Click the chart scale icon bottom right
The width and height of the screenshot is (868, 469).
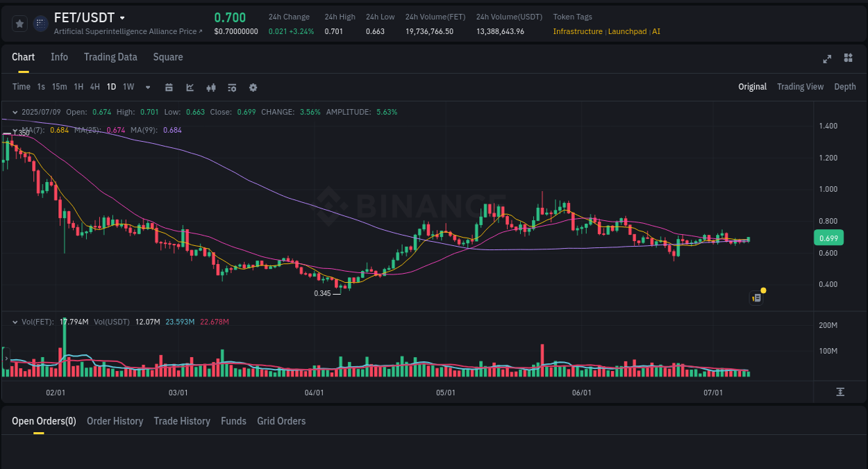coord(840,393)
